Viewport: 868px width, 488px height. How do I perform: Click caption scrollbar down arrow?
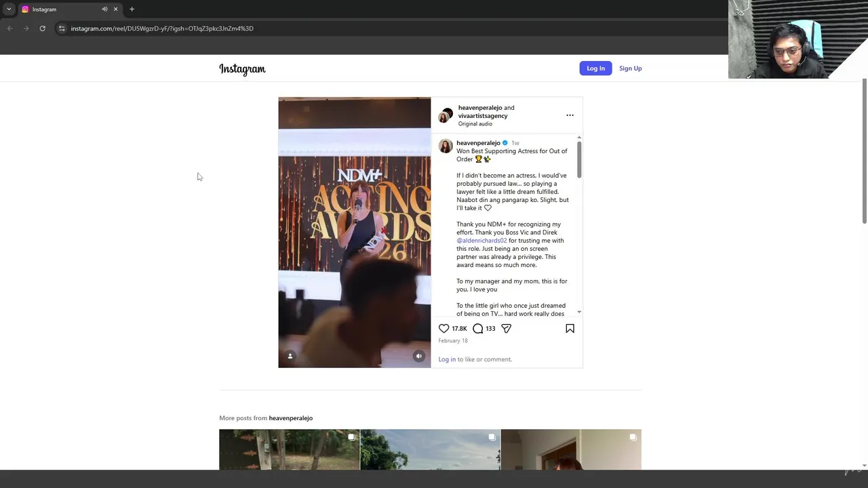579,312
